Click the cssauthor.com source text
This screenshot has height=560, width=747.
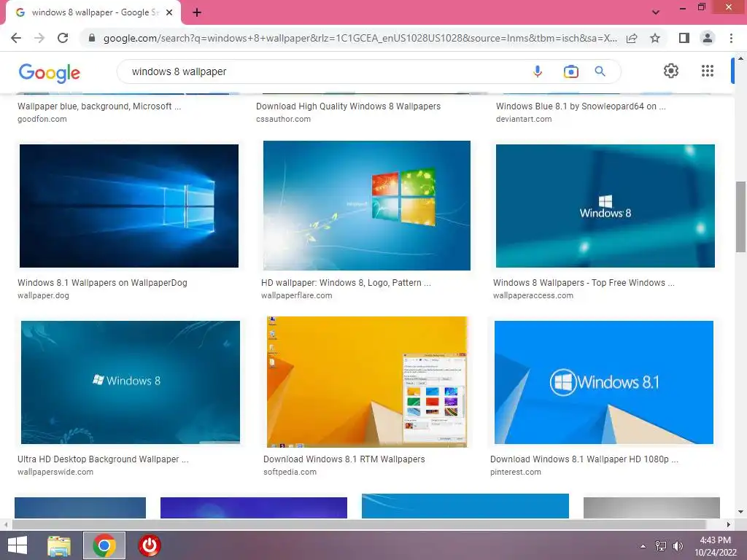(283, 119)
